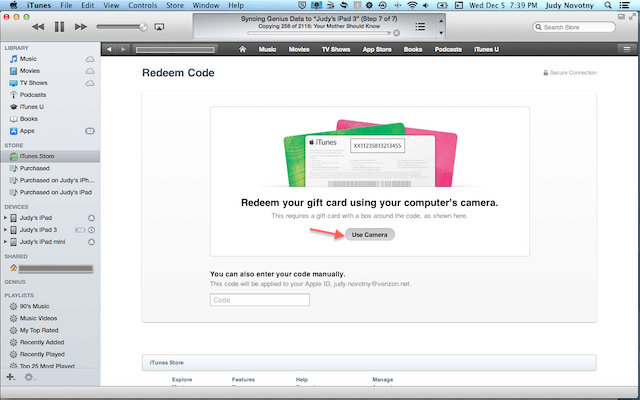
Task: Expand the Judy's iPad mini device triangle
Action: tap(5, 242)
